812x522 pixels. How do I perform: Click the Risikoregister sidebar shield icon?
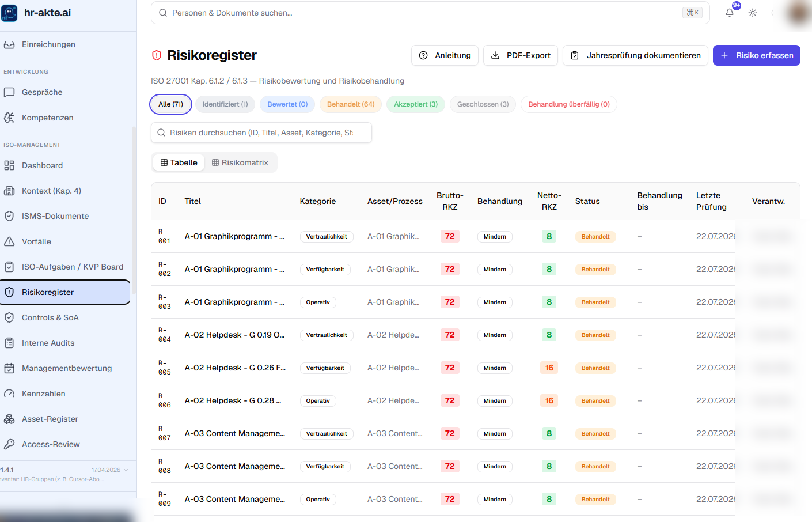click(x=9, y=292)
